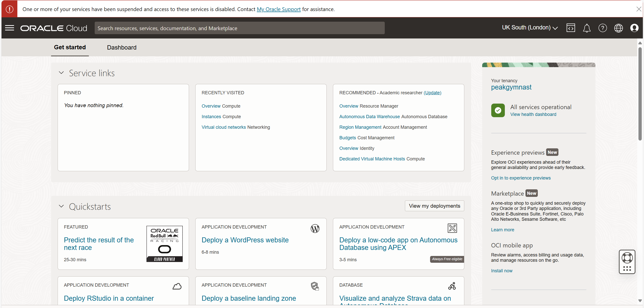Click the Always Free eligible badge
This screenshot has width=644, height=308.
447,259
